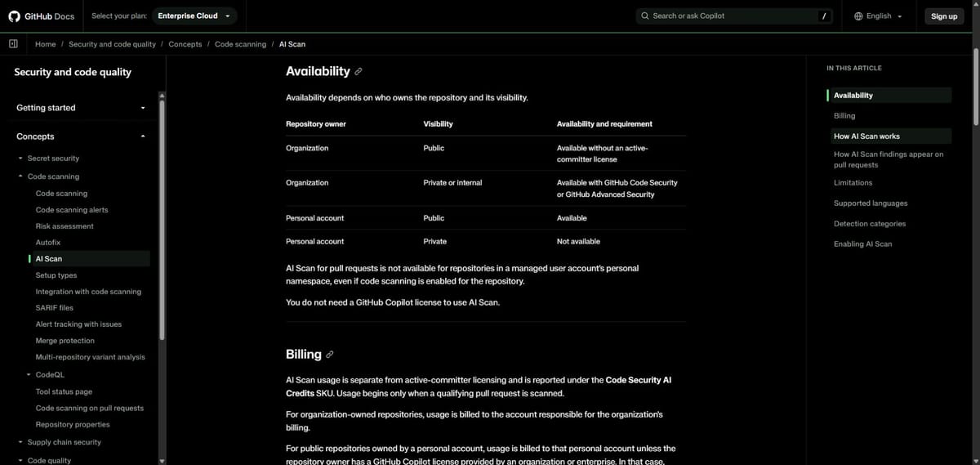This screenshot has height=465, width=980.
Task: Open Alert tracking with issues page
Action: [78, 324]
